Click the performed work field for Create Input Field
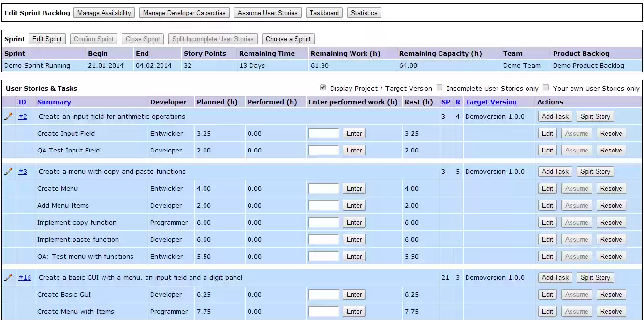This screenshot has width=644, height=320. coord(323,133)
